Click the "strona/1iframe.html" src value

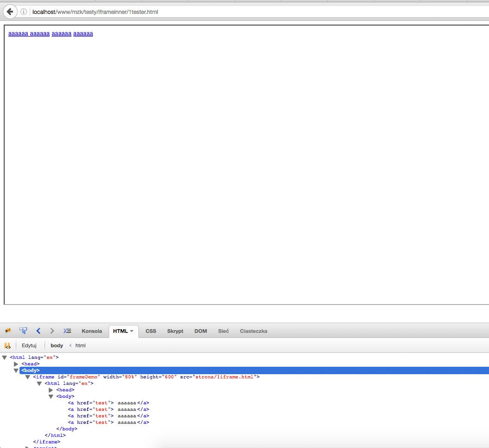[224, 377]
